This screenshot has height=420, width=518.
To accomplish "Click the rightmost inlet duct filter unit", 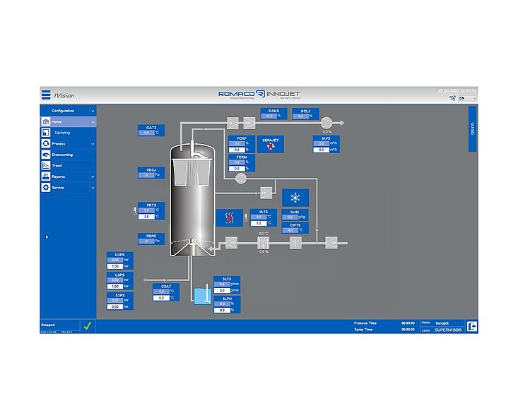I will click(x=331, y=243).
